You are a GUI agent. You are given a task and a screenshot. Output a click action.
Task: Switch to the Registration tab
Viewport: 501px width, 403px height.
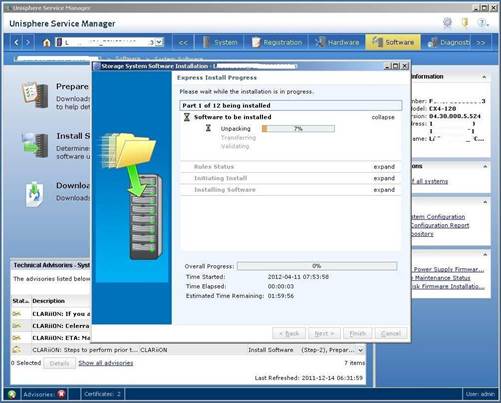click(x=277, y=42)
